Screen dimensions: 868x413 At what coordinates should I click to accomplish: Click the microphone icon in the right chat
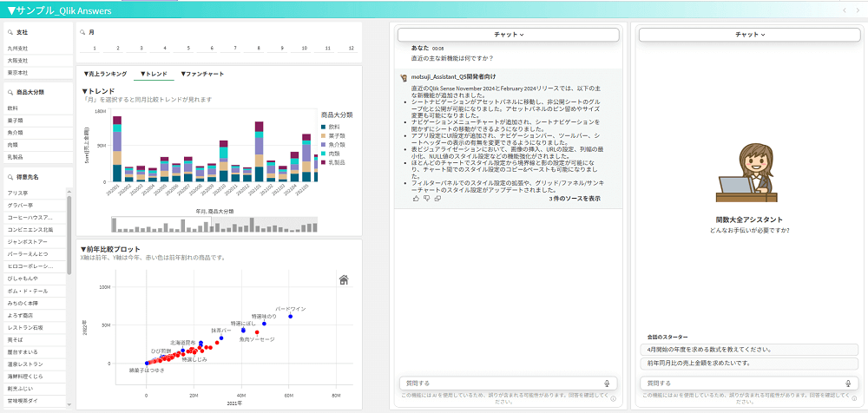coord(848,383)
